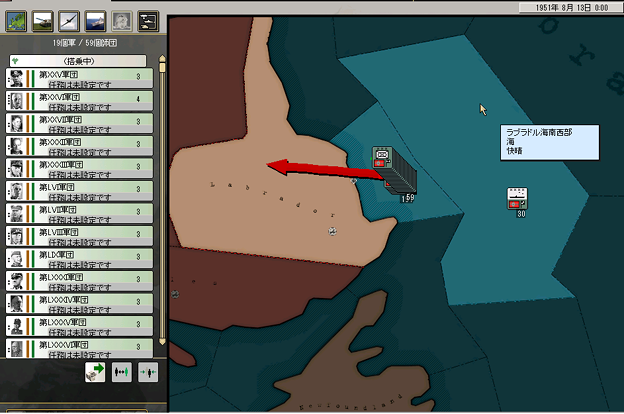The height and width of the screenshot is (414, 624).
Task: Click the commander portrait of 第LXXXV軍団
Action: [16, 326]
